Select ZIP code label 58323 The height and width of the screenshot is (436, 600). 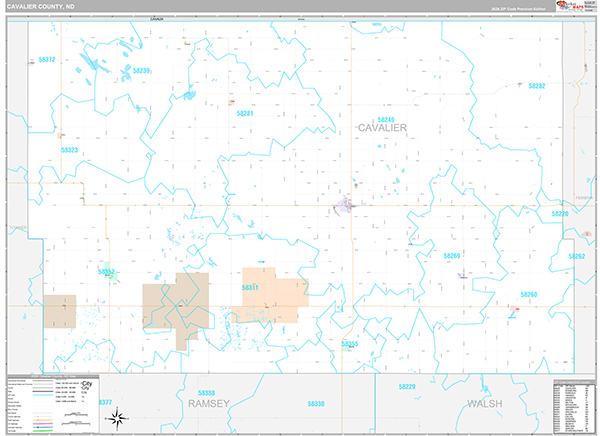click(x=69, y=150)
